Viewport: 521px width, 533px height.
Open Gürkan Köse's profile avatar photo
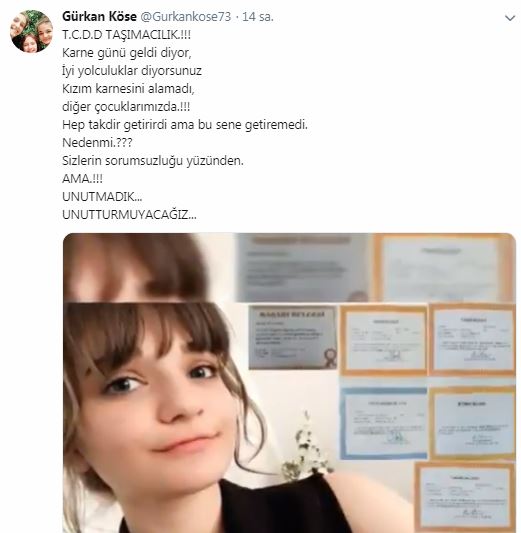coord(31,31)
